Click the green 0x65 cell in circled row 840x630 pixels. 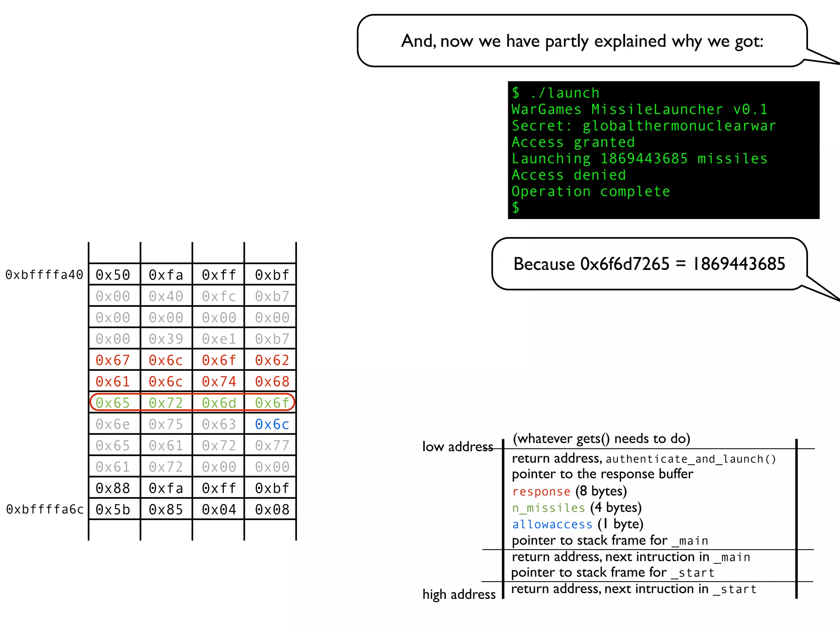click(x=113, y=403)
